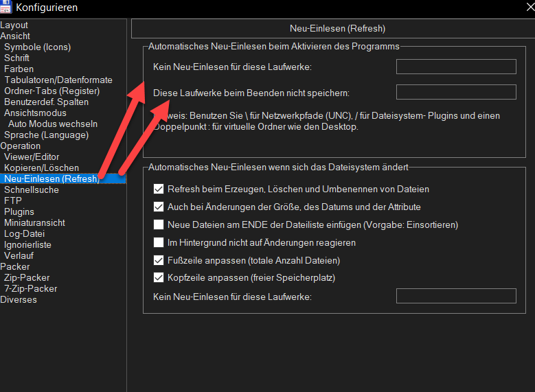The image size is (535, 392).
Task: Go to Kopieren/Löschen settings
Action: 42,168
